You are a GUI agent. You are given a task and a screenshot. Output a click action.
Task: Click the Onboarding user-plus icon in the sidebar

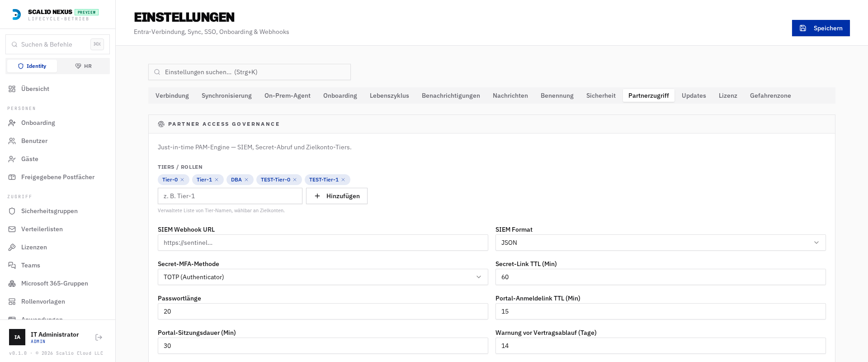12,123
